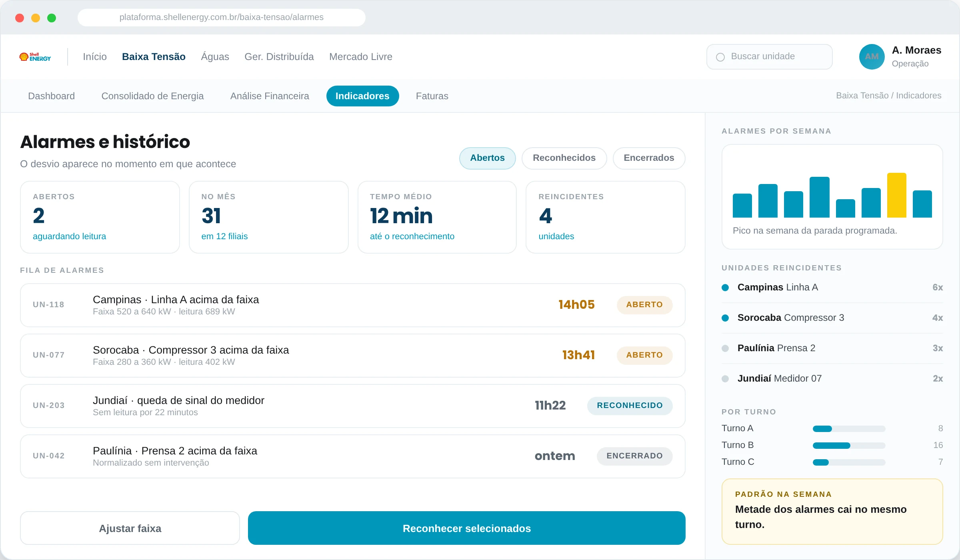This screenshot has width=960, height=560.
Task: Select the Indicadores tab
Action: (362, 96)
